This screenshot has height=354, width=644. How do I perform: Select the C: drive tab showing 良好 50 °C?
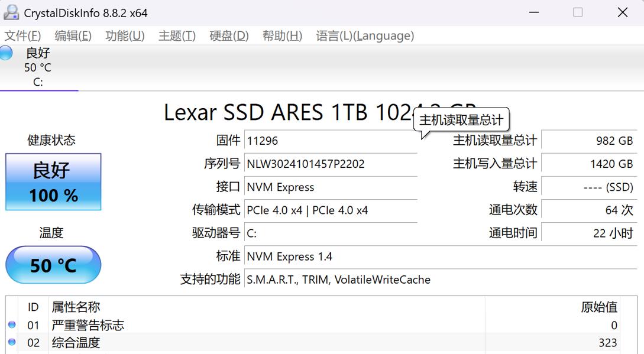tap(38, 67)
